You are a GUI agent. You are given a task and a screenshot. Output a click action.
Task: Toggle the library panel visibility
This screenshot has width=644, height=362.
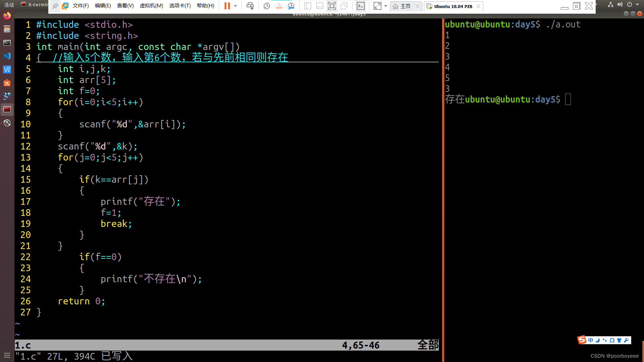pos(307,6)
